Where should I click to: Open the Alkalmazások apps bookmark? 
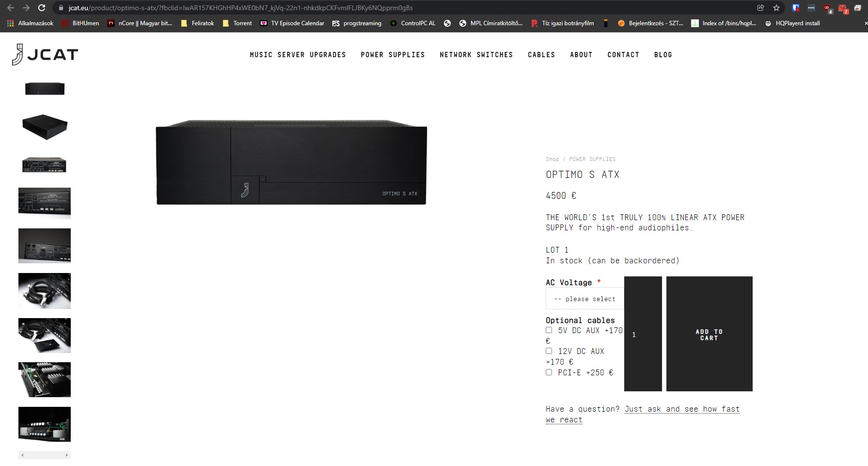30,23
